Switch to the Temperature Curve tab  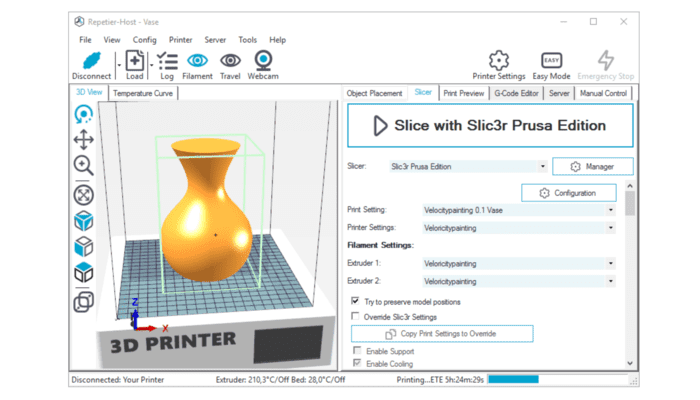pyautogui.click(x=143, y=93)
